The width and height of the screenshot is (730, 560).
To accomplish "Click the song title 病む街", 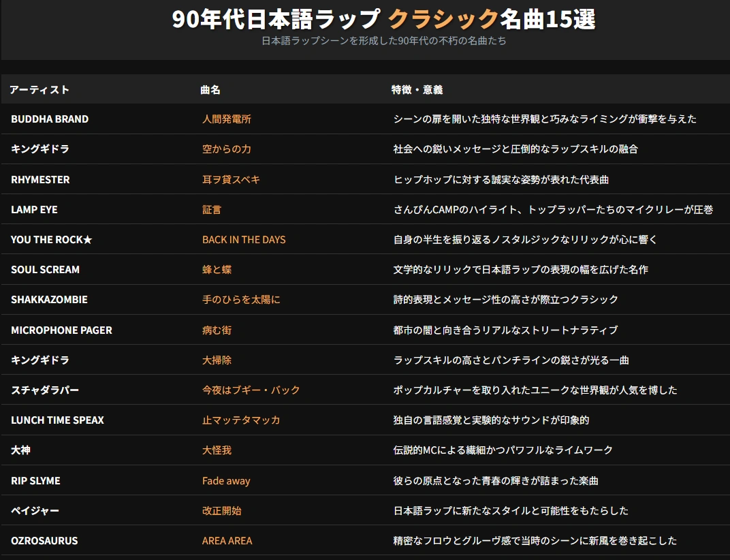I will click(217, 330).
